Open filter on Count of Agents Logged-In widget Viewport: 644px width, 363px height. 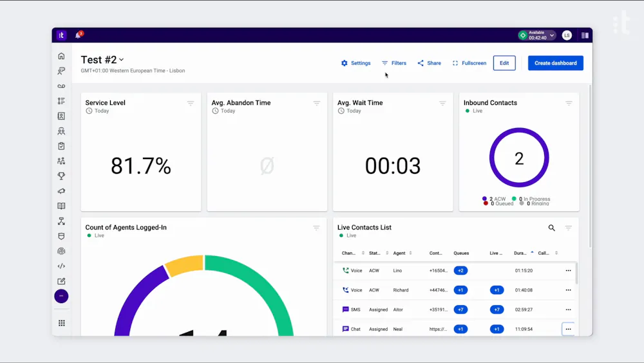pyautogui.click(x=316, y=228)
